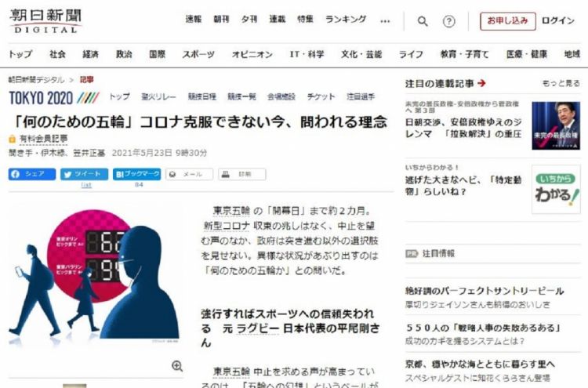Image resolution: width=588 pixels, height=388 pixels.
Task: Open 聖火リレー tab under Tokyo 2020
Action: coord(158,96)
